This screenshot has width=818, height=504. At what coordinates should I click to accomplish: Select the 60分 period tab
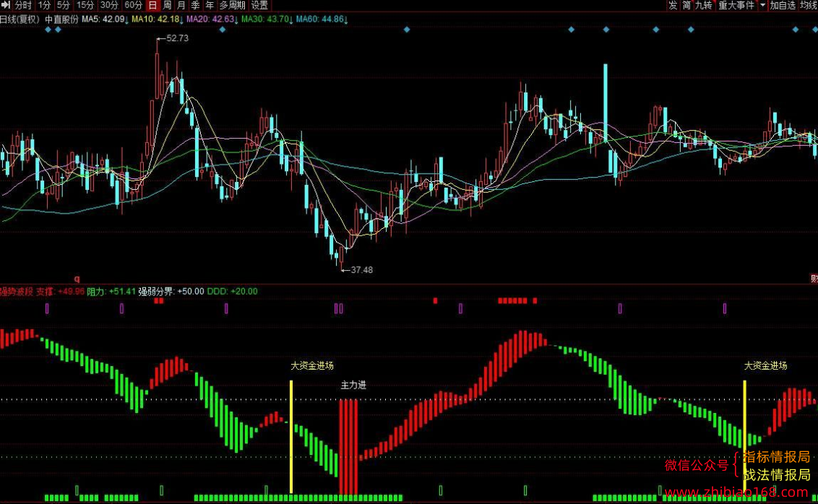(x=133, y=5)
